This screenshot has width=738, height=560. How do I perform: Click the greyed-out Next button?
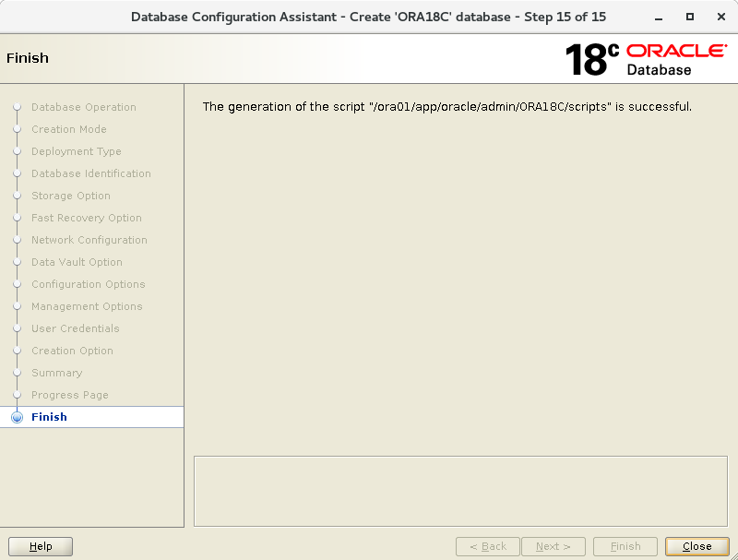point(553,546)
